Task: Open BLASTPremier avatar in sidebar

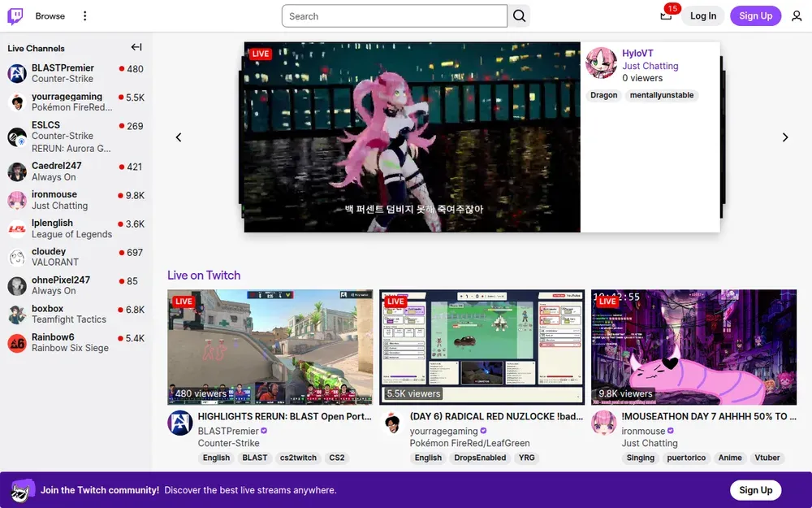Action: point(17,73)
